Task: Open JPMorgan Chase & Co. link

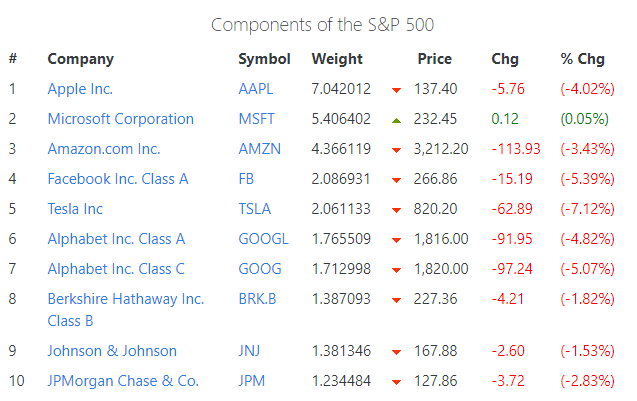Action: (123, 381)
